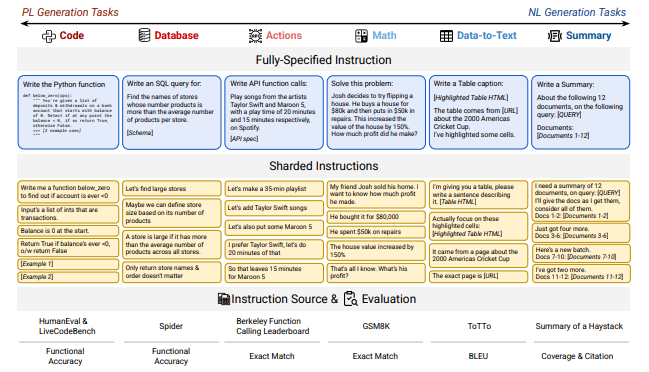Click the 'He bought it for $80,000' shard
649x372 pixels.
click(x=376, y=217)
